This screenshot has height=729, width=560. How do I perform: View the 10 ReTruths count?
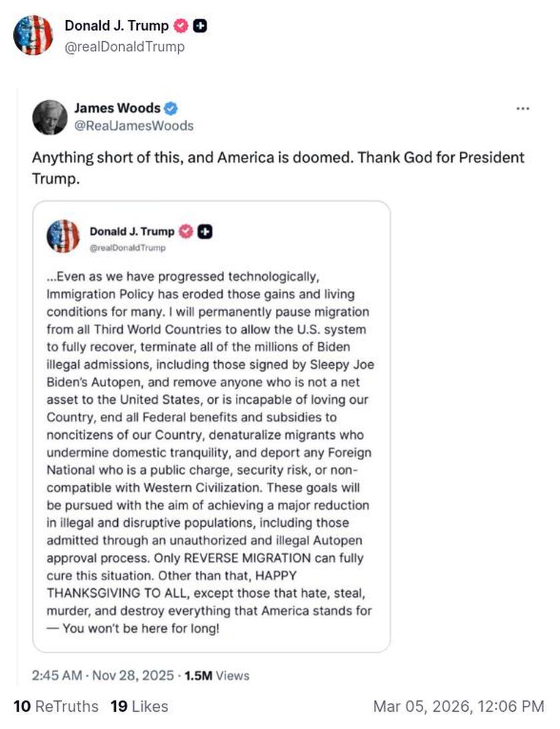55,706
